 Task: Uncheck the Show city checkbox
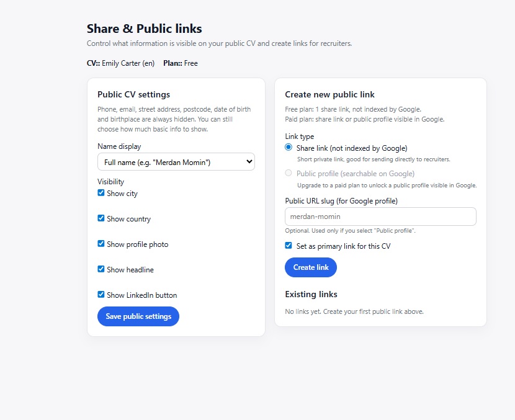pos(101,193)
